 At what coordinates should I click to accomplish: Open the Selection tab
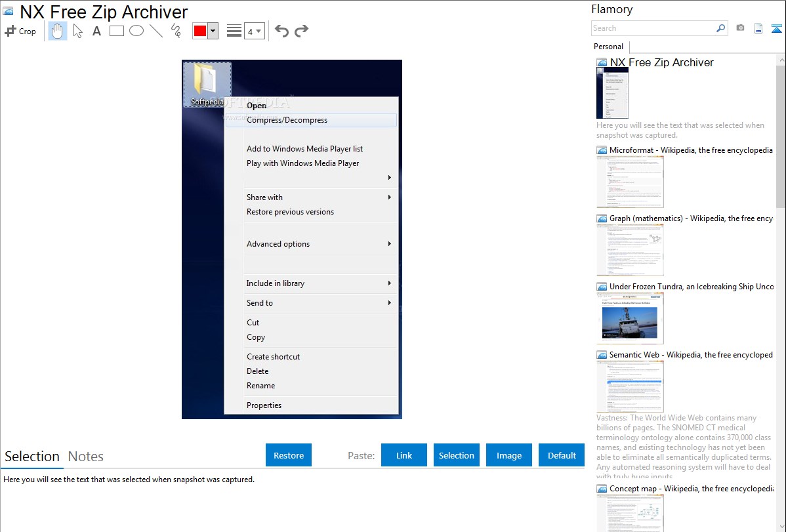(32, 457)
